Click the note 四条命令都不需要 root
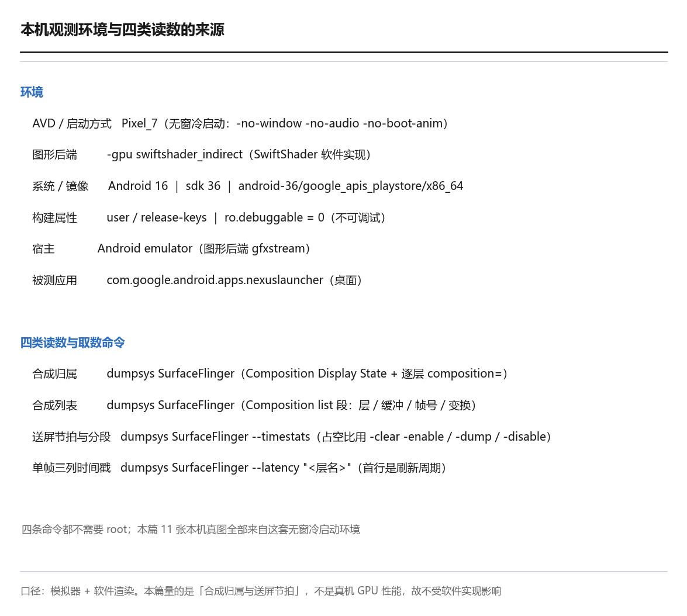Screen dimensions: 687x616 point(191,530)
